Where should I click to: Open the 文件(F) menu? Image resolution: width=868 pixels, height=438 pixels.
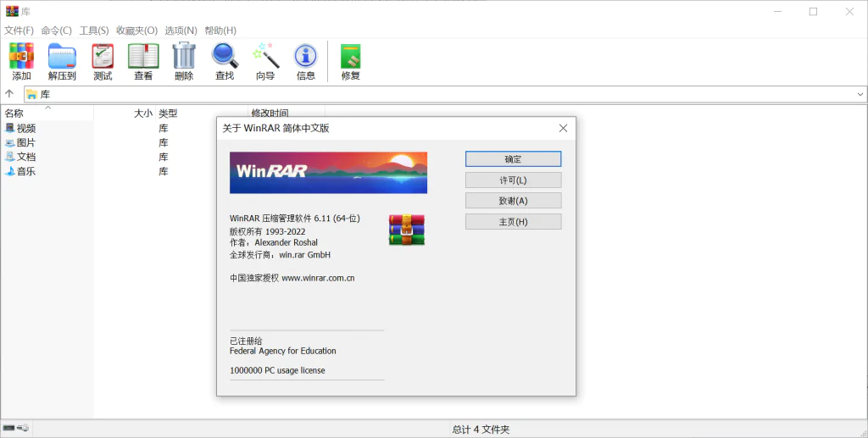(19, 30)
